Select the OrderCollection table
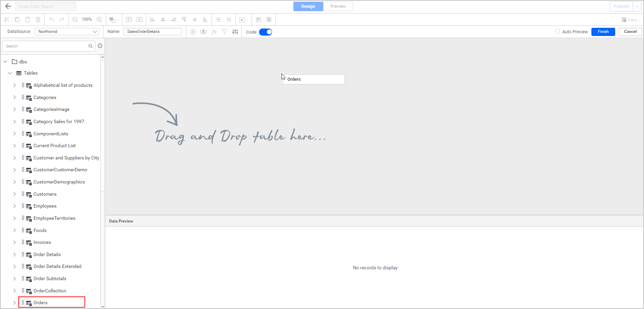The width and height of the screenshot is (644, 309). (x=50, y=291)
